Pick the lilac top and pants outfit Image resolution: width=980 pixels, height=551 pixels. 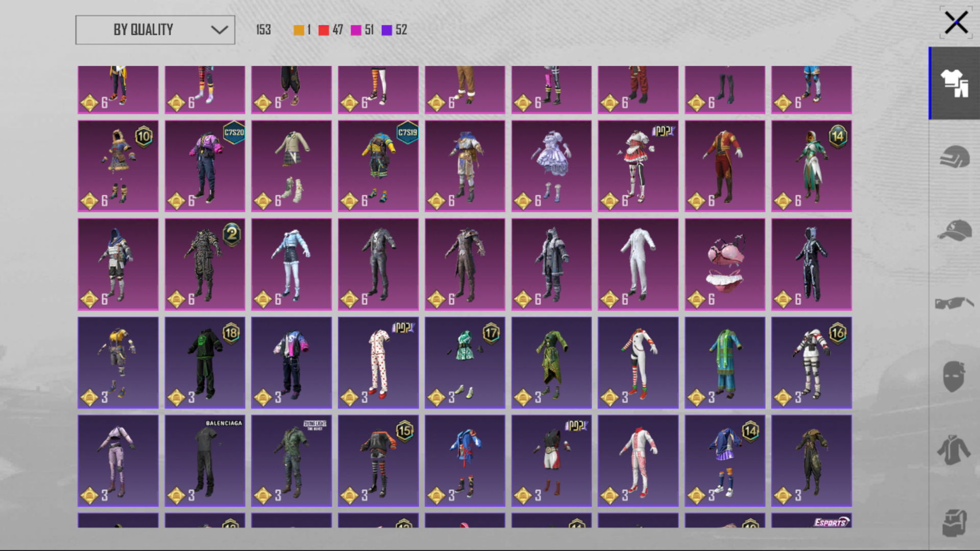(x=118, y=461)
